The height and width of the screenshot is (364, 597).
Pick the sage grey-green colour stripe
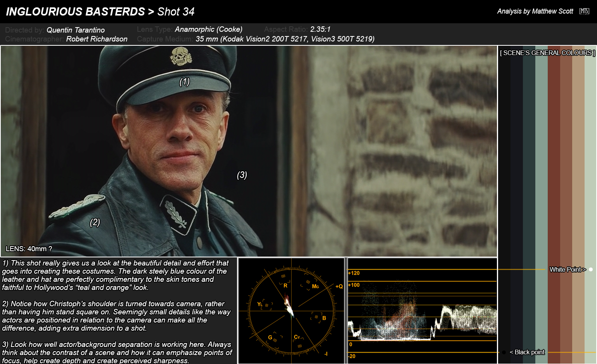pyautogui.click(x=542, y=205)
